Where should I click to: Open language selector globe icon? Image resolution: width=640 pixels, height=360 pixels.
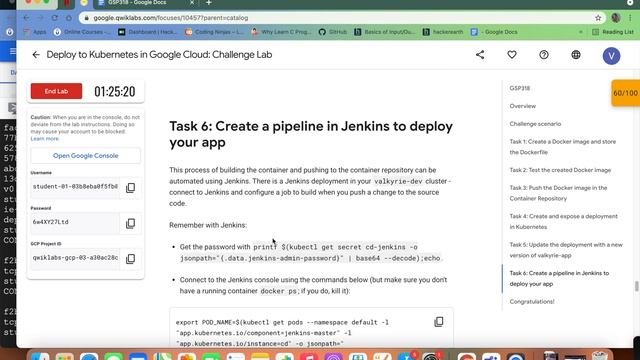(576, 55)
